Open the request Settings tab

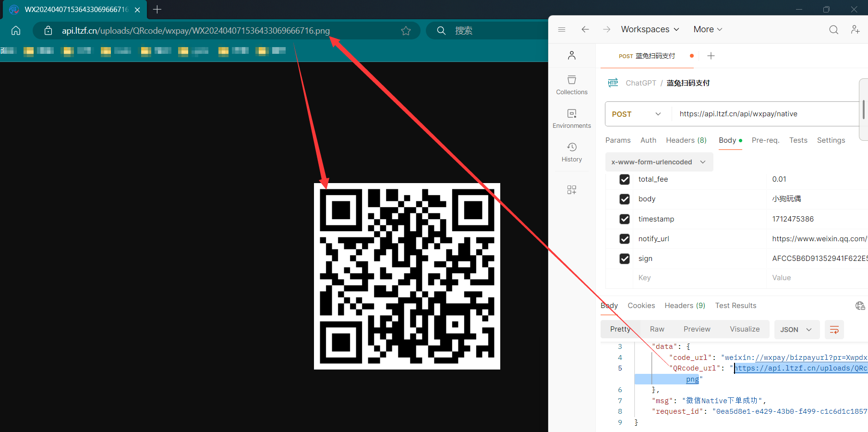831,140
